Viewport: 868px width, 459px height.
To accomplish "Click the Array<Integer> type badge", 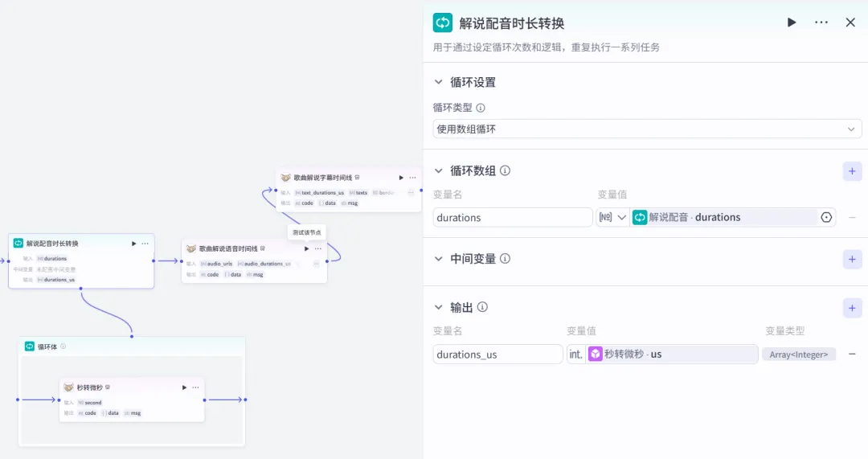I will [x=798, y=354].
